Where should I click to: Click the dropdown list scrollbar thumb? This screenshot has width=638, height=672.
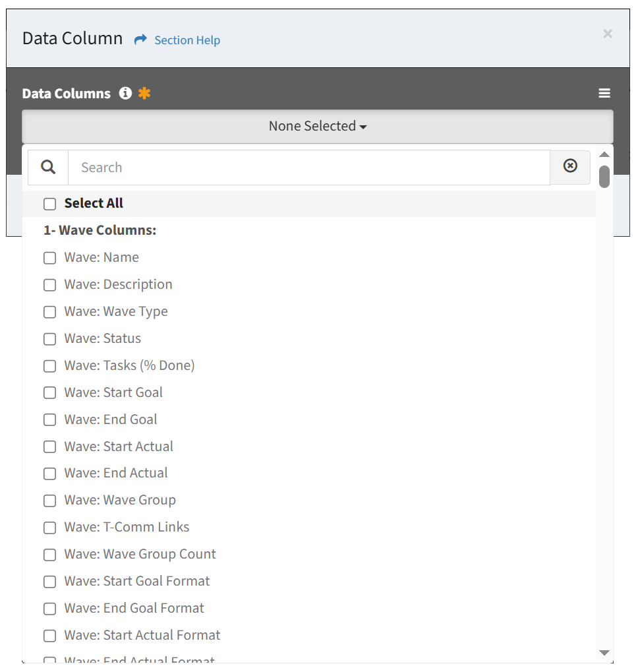click(x=604, y=177)
